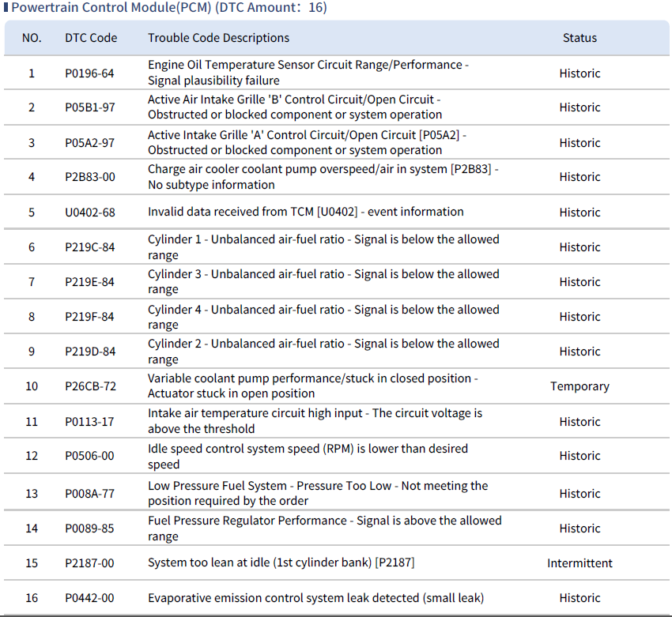Click the idle speed control system description
This screenshot has width=672, height=617.
[x=308, y=456]
